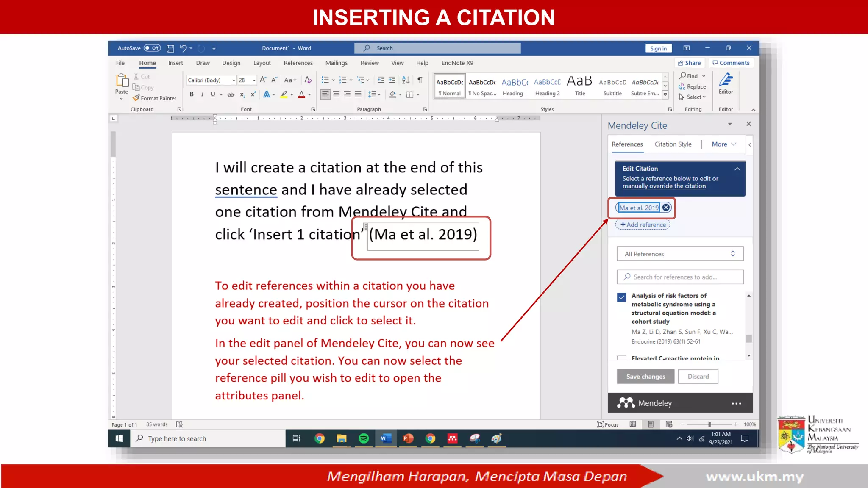Open the font size dropdown
Screen dimensions: 868x488
254,80
